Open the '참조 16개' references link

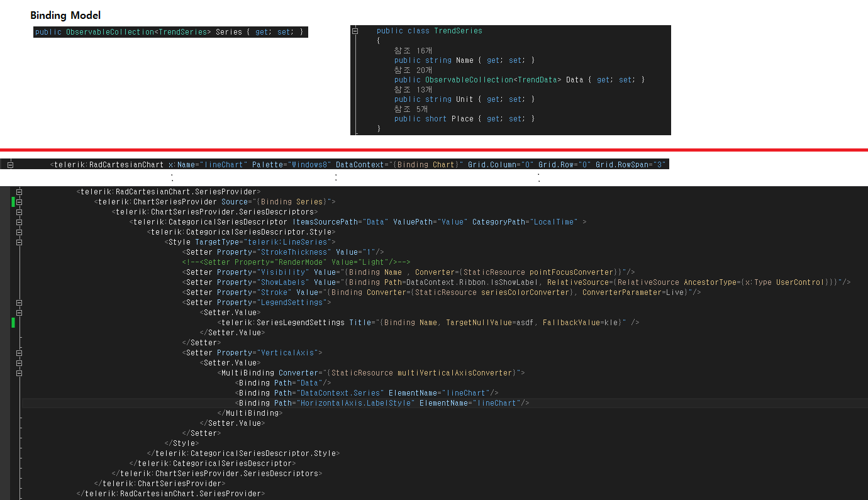pyautogui.click(x=413, y=50)
